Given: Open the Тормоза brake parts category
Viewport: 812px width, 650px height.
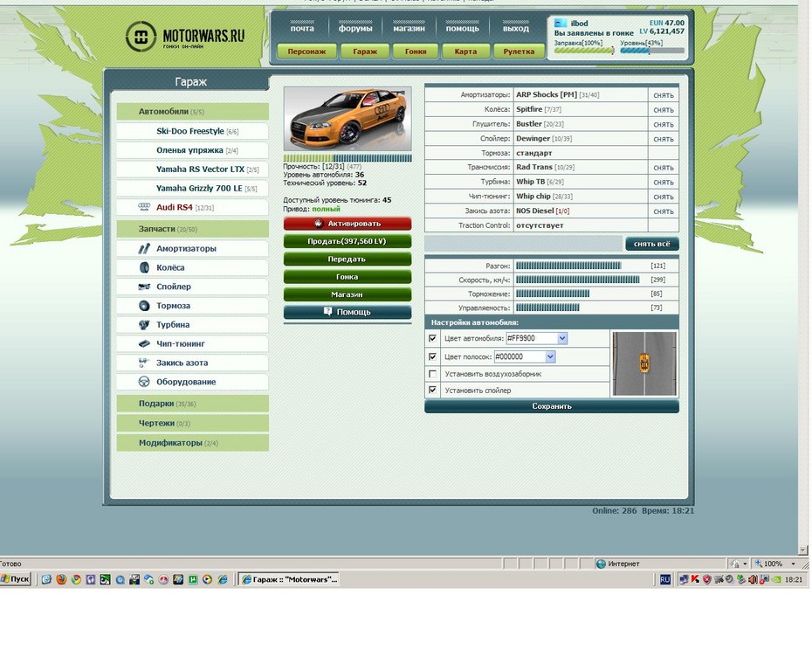Looking at the screenshot, I should [192, 306].
